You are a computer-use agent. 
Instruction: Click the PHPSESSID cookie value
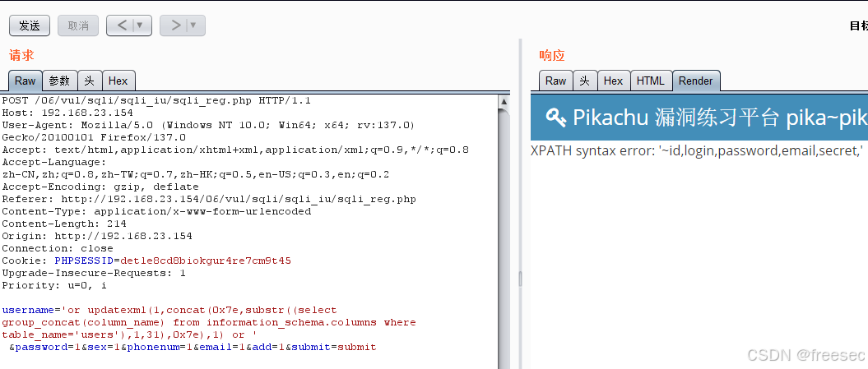coord(206,260)
